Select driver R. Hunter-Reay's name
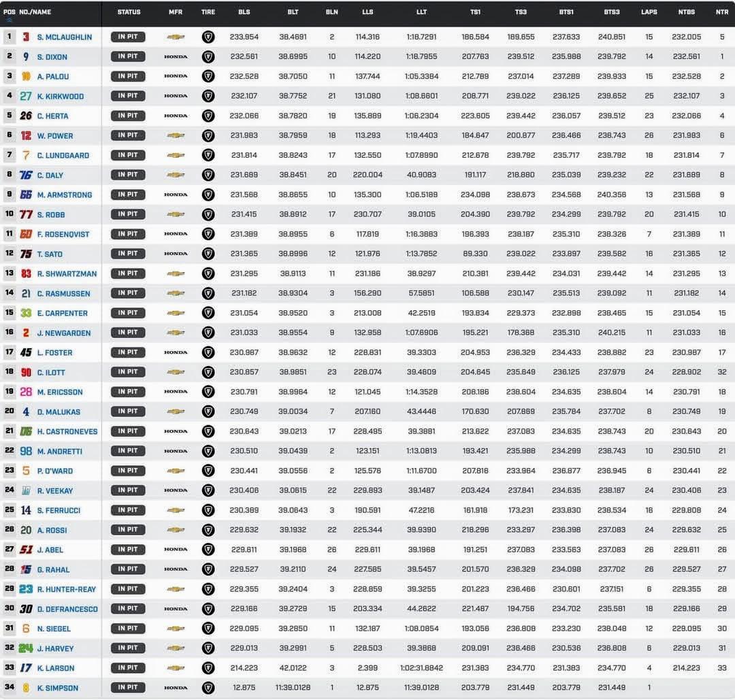735x700 pixels. pyautogui.click(x=67, y=589)
